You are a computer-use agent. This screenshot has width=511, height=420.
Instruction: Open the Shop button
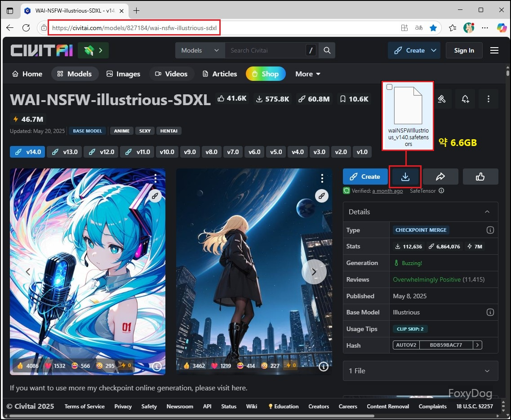coord(266,74)
